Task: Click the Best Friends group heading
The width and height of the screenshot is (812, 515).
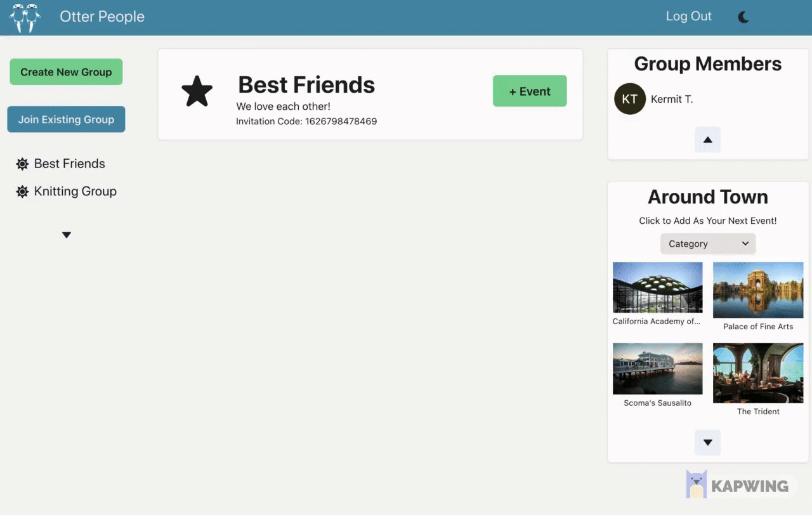Action: click(x=306, y=84)
